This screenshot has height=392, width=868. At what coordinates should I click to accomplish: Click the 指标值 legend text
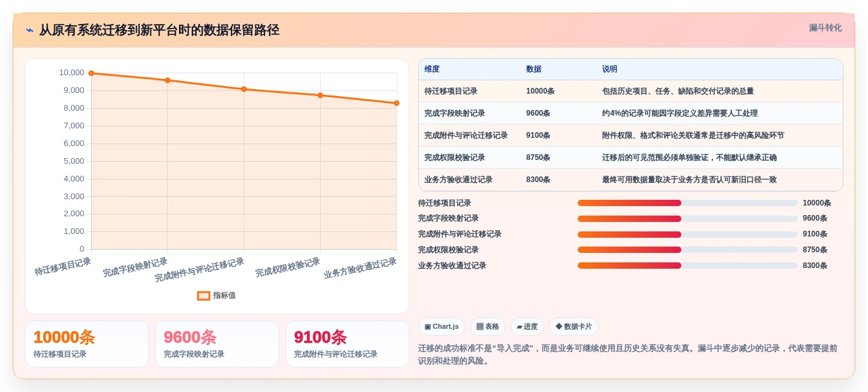224,295
